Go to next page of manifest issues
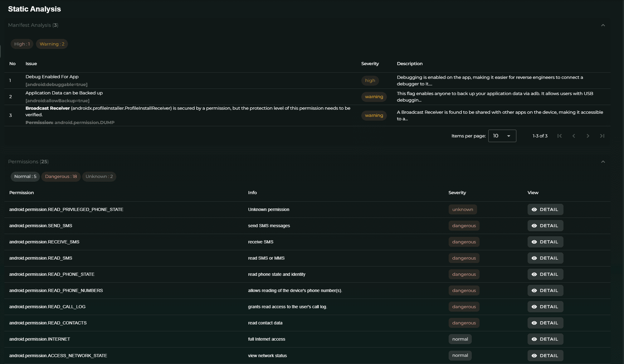Image resolution: width=624 pixels, height=364 pixels. [x=588, y=136]
